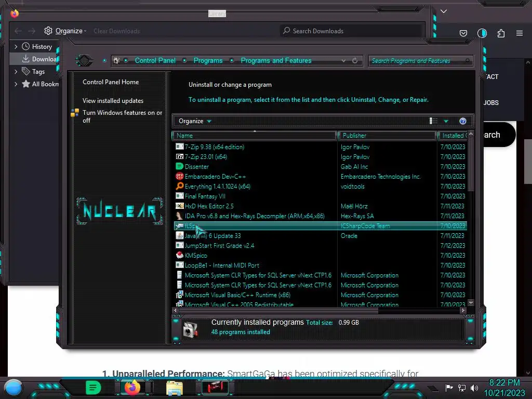Select LoopBe1 - Internal MIDI Port row
The width and height of the screenshot is (532, 399).
click(321, 265)
